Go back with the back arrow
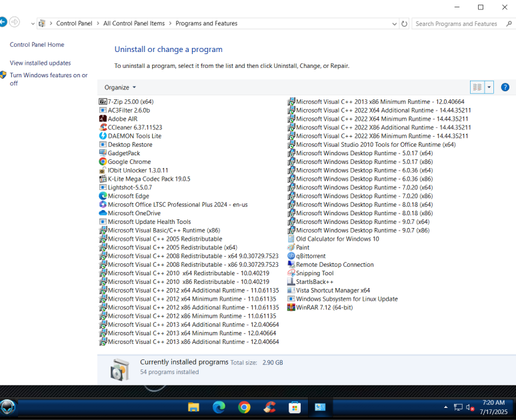This screenshot has height=420, width=516. tap(3, 23)
